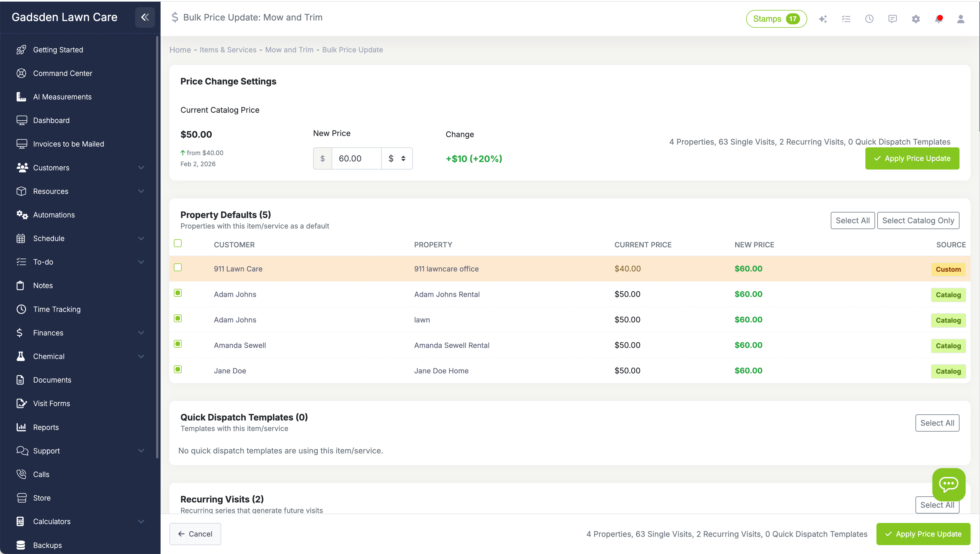Navigate to Items & Services breadcrumb
980x554 pixels.
tap(228, 50)
